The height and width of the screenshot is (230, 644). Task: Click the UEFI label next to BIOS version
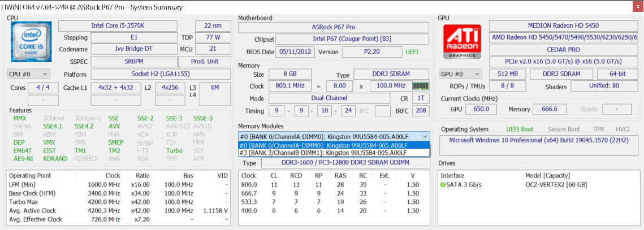(412, 52)
